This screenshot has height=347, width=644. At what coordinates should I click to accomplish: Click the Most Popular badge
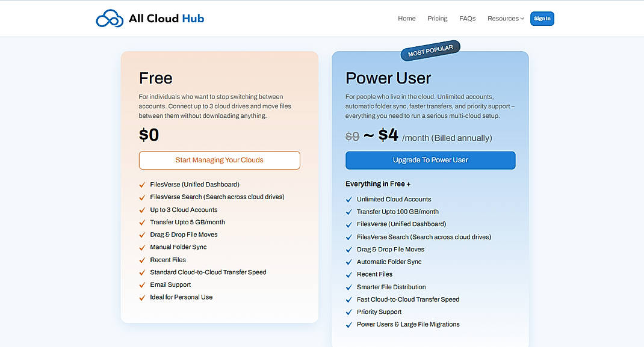pos(430,51)
